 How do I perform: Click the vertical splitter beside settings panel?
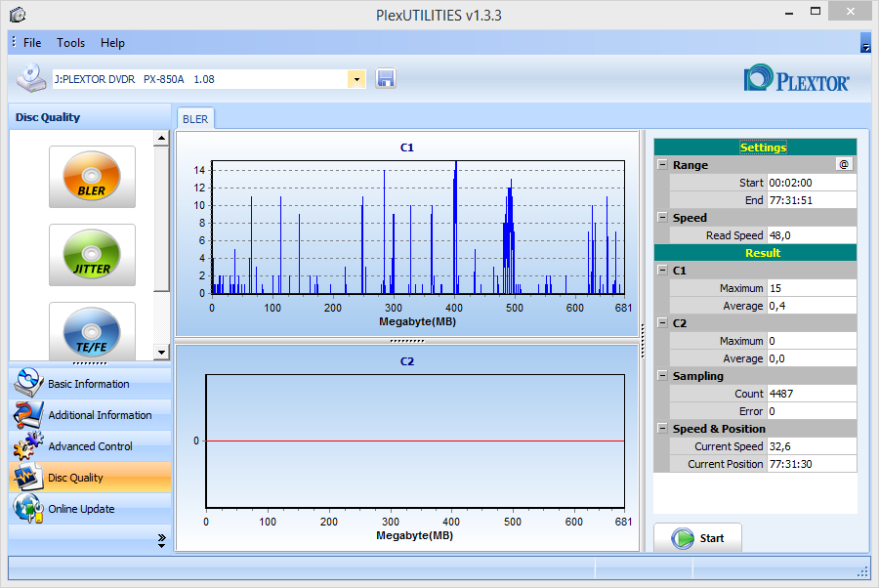[643, 341]
